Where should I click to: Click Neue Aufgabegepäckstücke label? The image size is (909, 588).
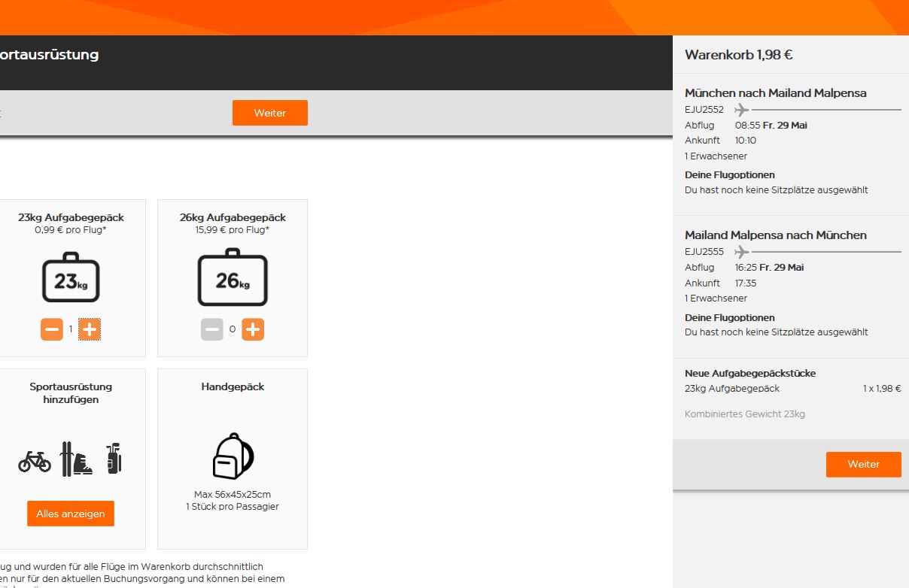coord(750,373)
